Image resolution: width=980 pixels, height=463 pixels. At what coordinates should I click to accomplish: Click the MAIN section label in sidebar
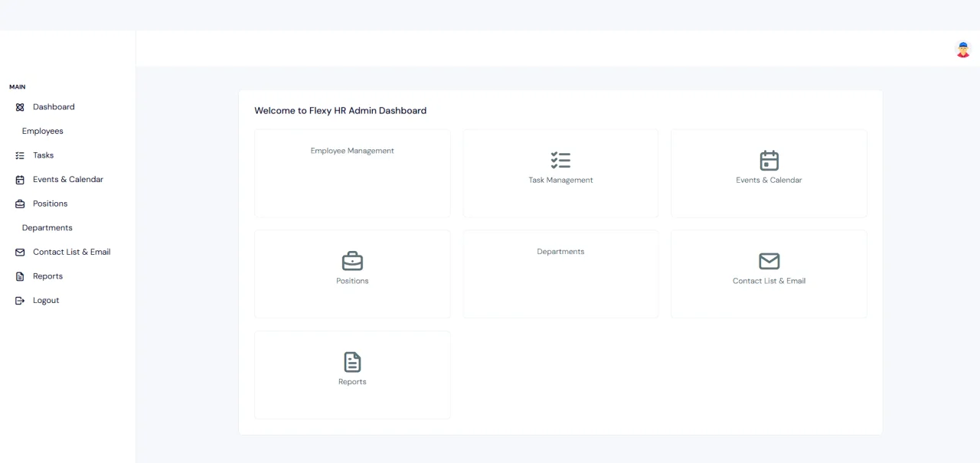click(18, 87)
